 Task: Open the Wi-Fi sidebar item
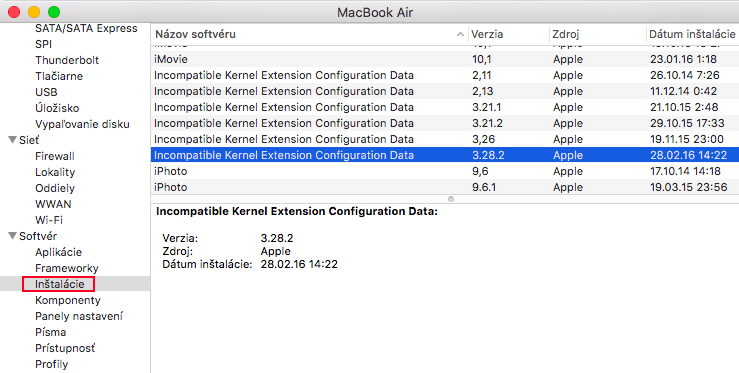tap(49, 220)
